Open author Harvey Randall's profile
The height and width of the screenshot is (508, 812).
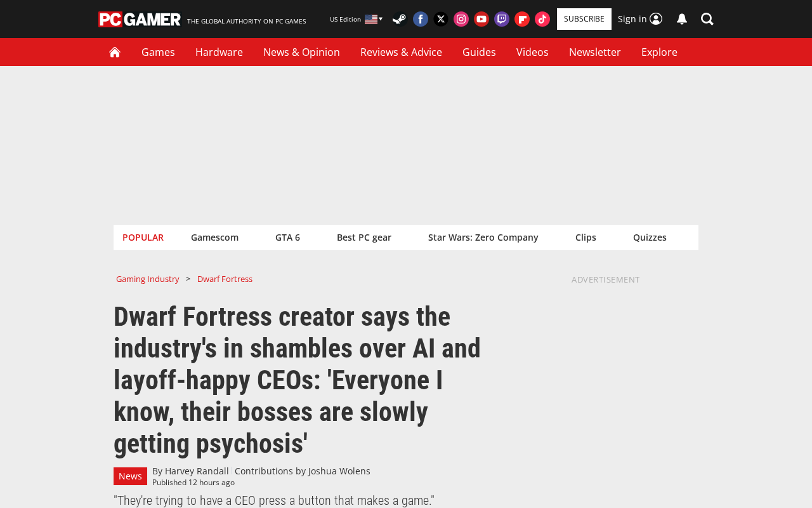click(x=197, y=471)
